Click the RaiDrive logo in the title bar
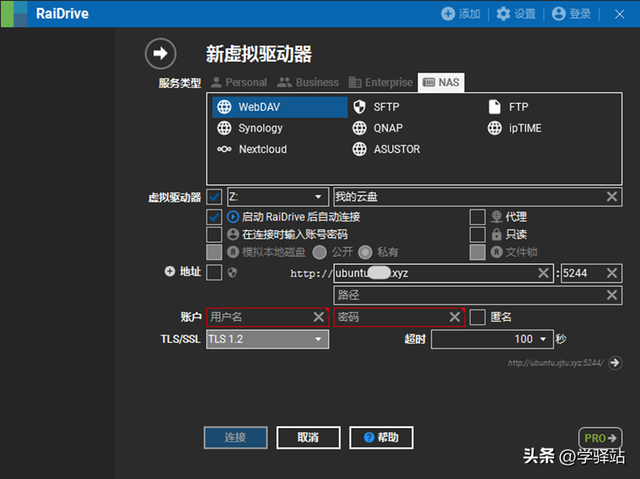 [x=14, y=14]
